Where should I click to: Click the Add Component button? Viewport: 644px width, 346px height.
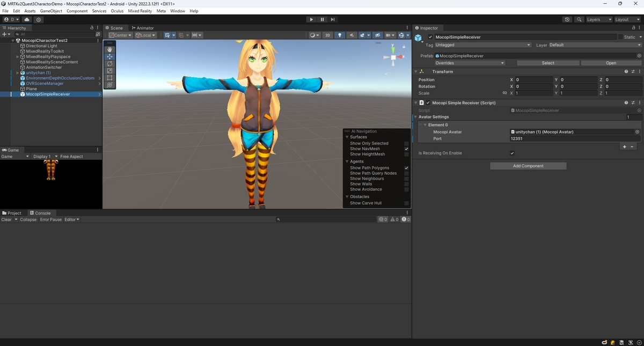[528, 166]
